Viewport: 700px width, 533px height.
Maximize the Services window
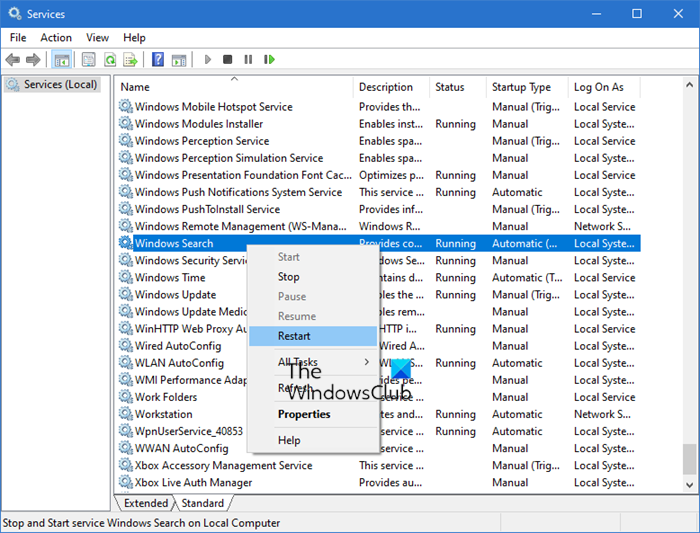click(637, 14)
